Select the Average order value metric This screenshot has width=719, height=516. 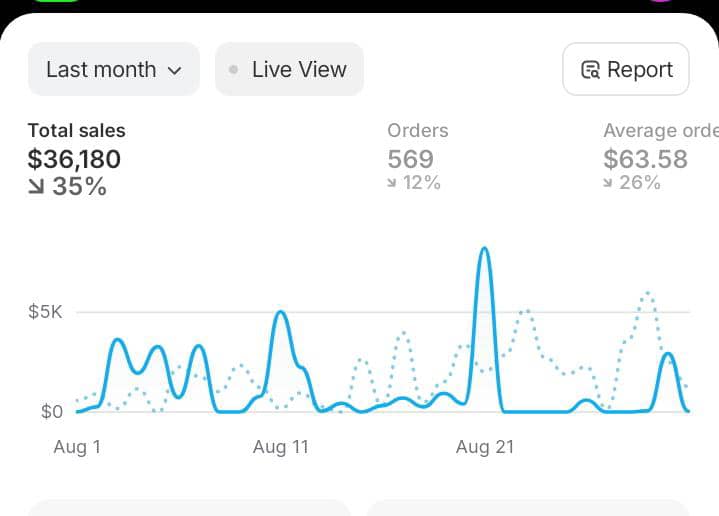(661, 156)
